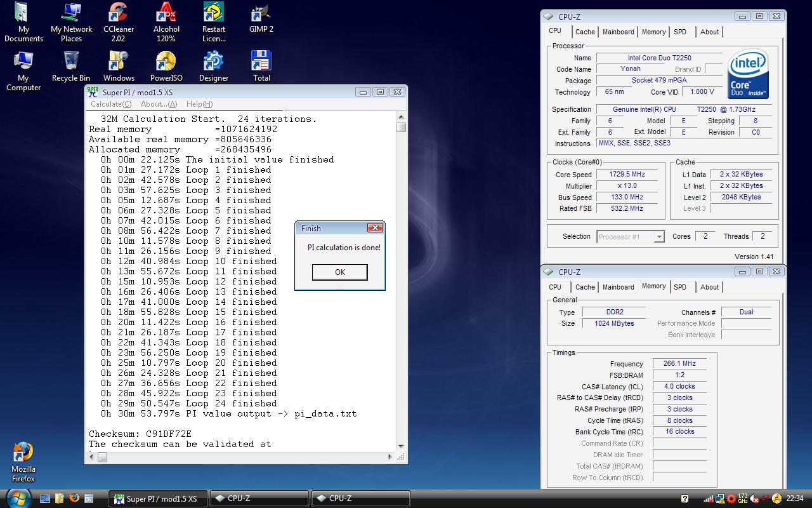Launch Mozilla Firefox from the desktop
812x508 pixels.
pyautogui.click(x=23, y=463)
